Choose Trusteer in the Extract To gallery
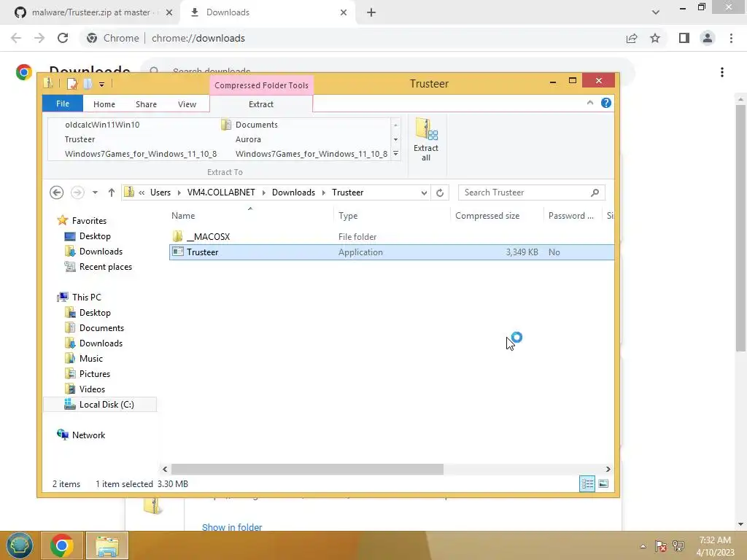 80,139
